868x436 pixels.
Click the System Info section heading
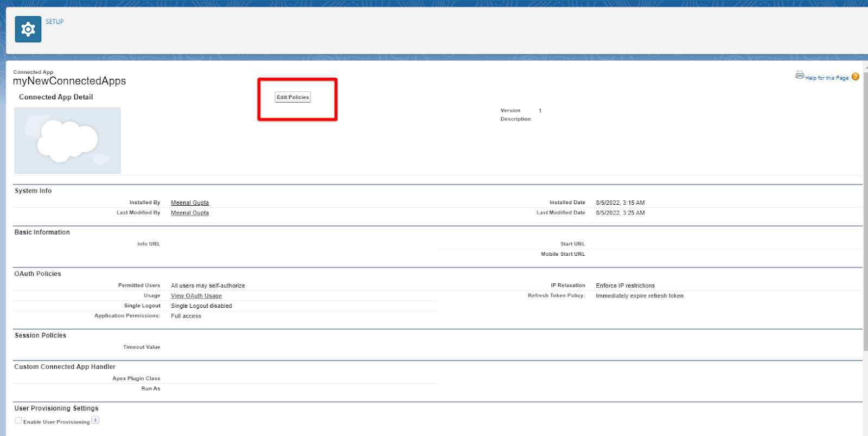point(33,191)
